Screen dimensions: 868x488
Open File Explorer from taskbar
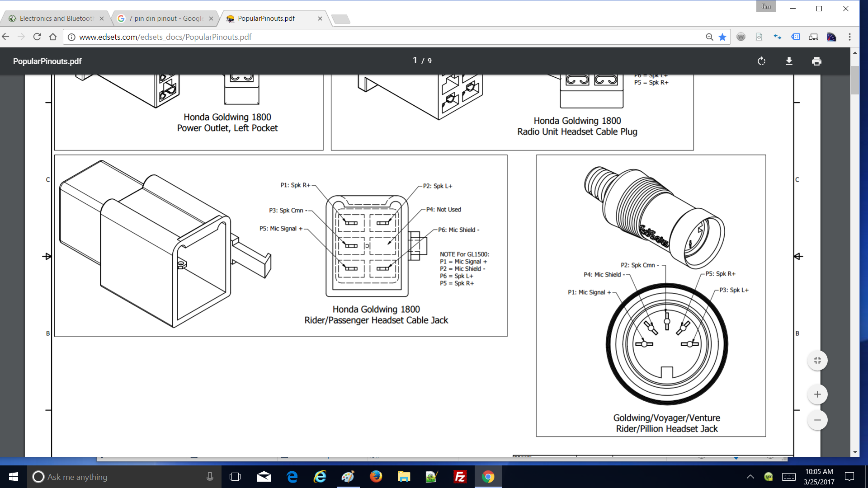[404, 477]
